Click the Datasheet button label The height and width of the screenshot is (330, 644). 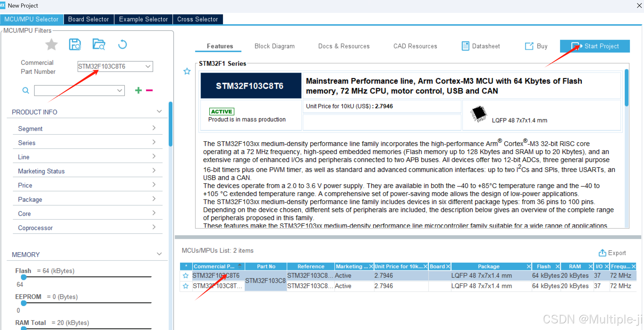(x=486, y=46)
